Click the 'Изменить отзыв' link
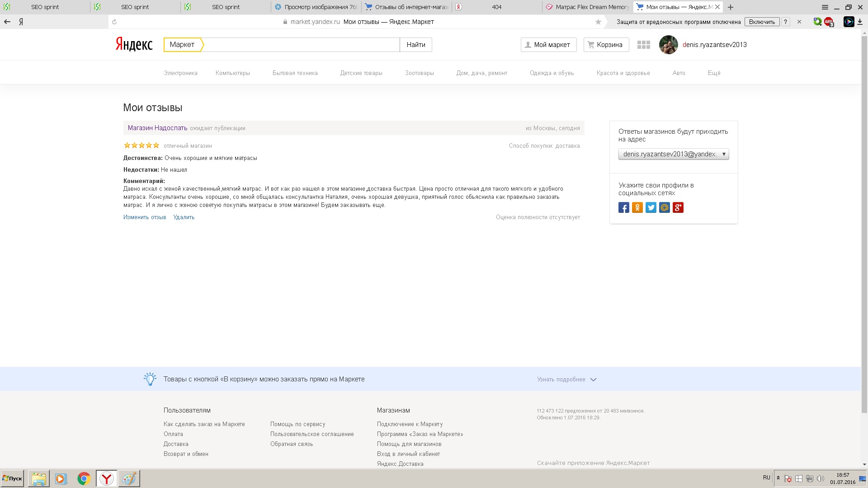Viewport: 868px width, 488px height. tap(145, 217)
